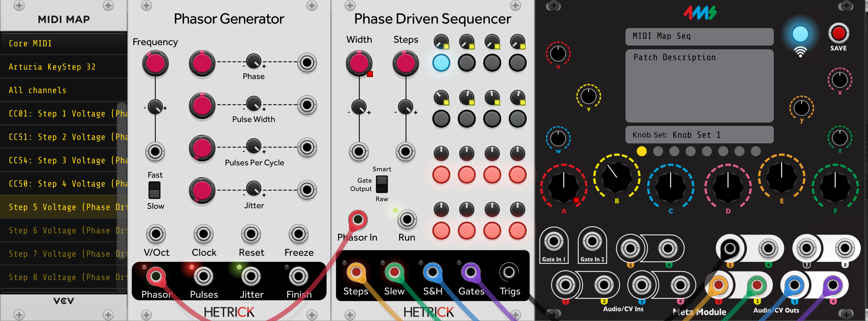
Task: Toggle the Fast/Slow frequency switch
Action: point(154,190)
